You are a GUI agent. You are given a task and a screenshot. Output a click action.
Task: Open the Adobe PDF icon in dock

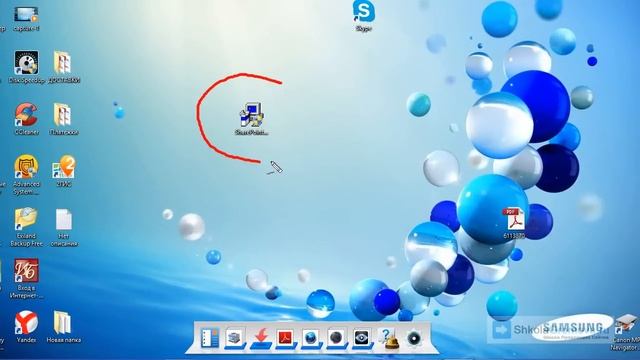(x=285, y=338)
